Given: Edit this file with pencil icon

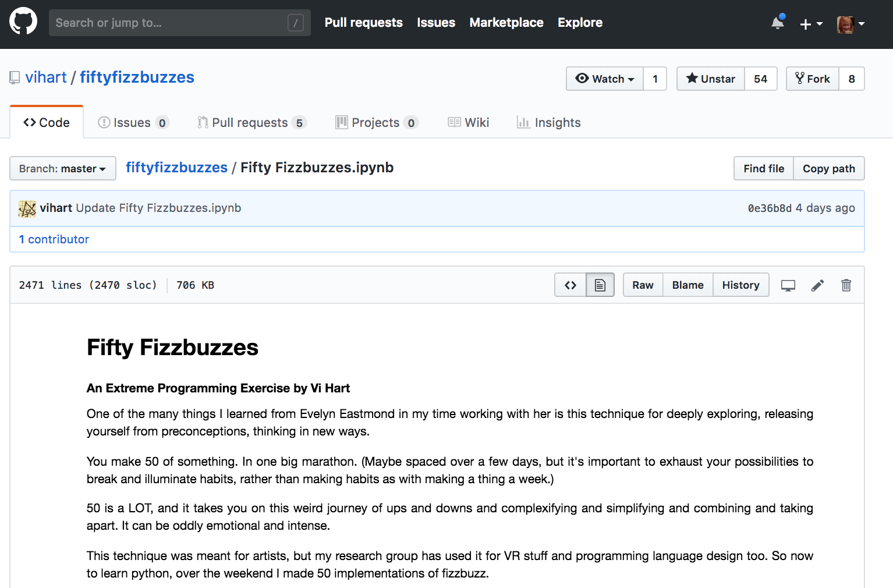Looking at the screenshot, I should coord(817,285).
